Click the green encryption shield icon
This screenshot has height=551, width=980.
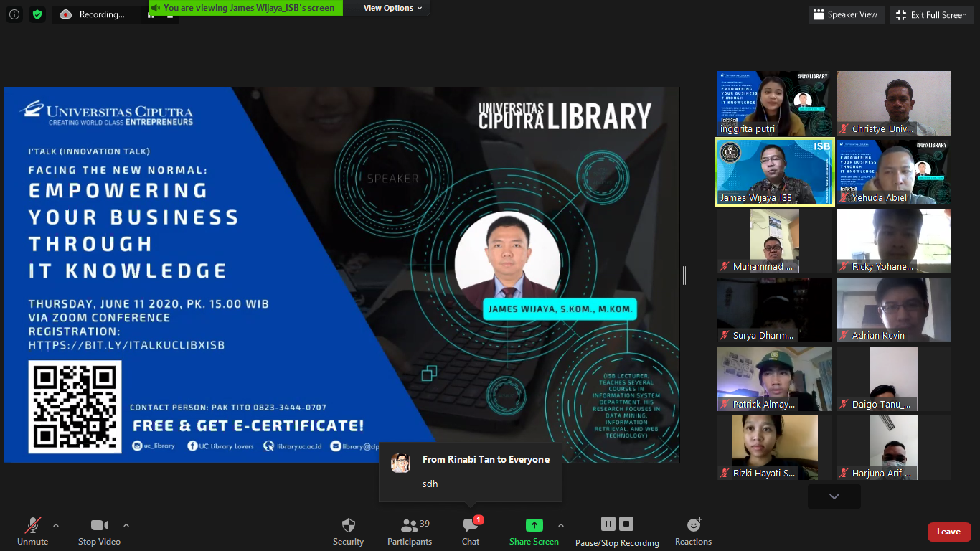(x=37, y=14)
